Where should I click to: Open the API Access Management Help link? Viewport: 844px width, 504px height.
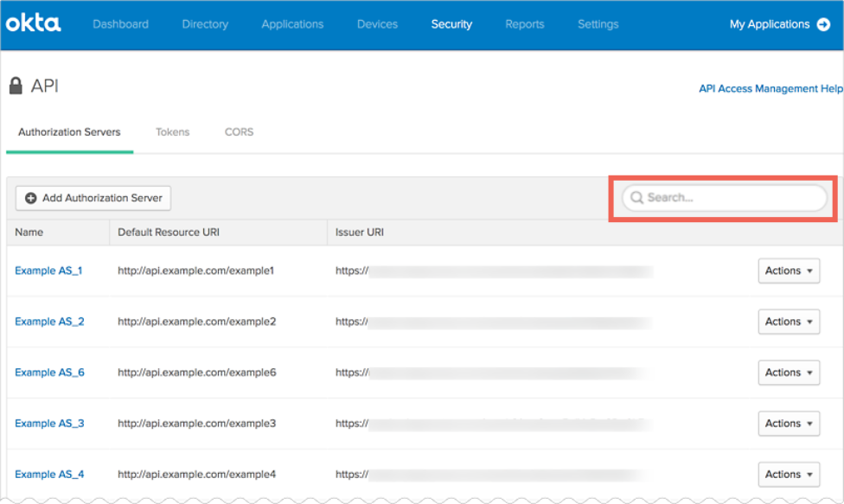770,88
